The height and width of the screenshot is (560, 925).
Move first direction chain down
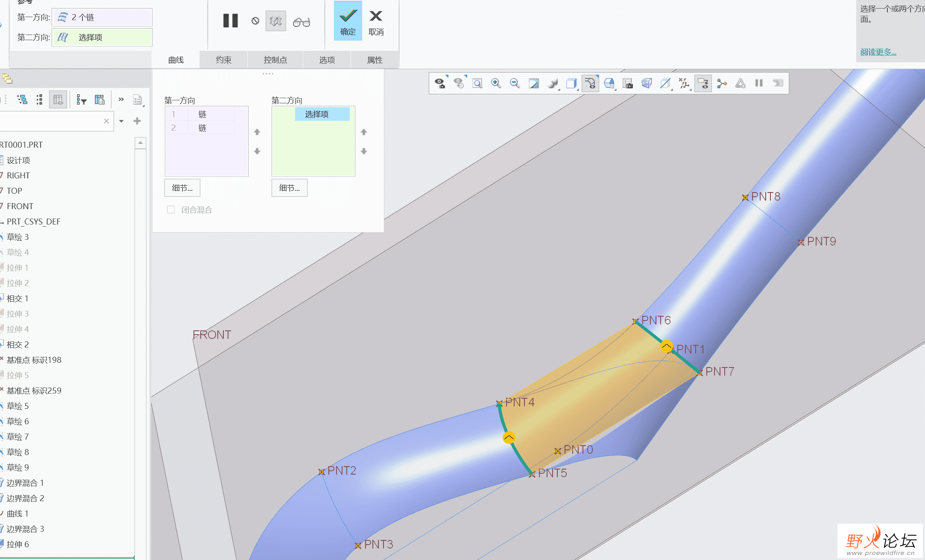click(x=257, y=151)
